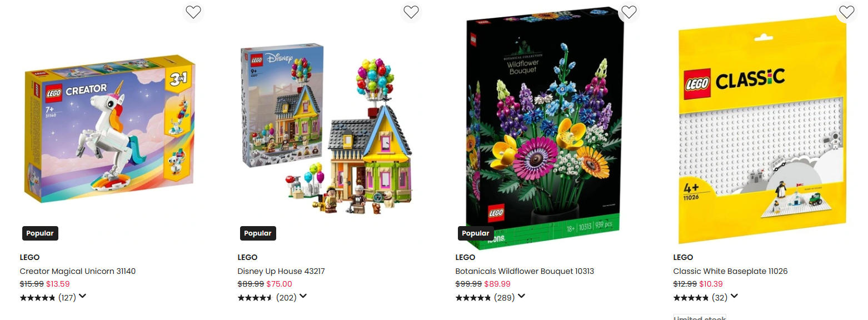Favorite the Creator Magical Unicorn heart icon
The height and width of the screenshot is (320, 868).
point(193,12)
